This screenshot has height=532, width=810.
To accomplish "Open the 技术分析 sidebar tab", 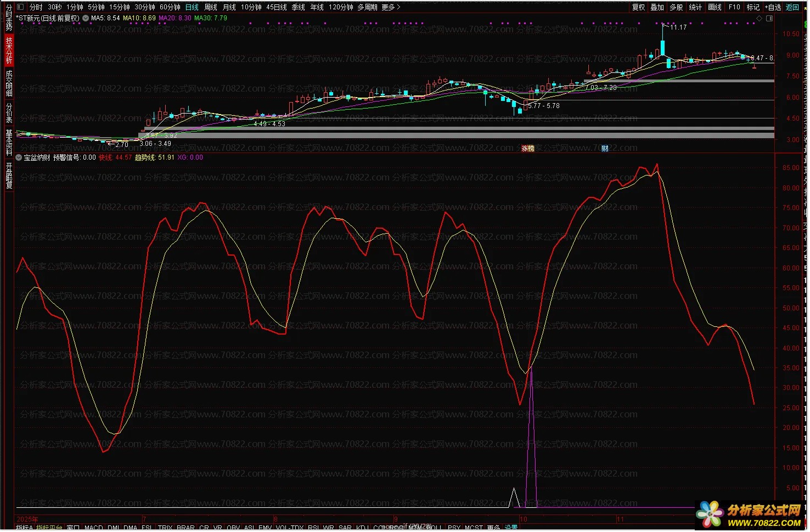I will (x=9, y=50).
